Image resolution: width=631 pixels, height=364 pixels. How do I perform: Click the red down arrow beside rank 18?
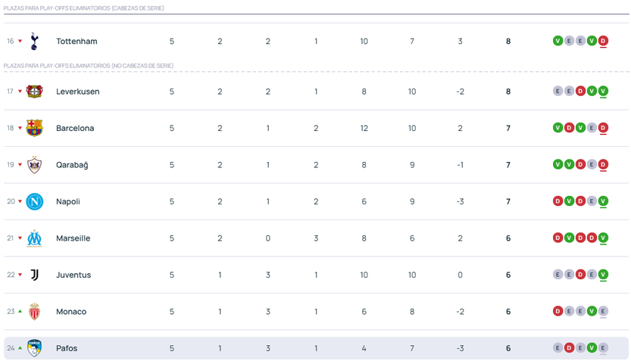(20, 128)
